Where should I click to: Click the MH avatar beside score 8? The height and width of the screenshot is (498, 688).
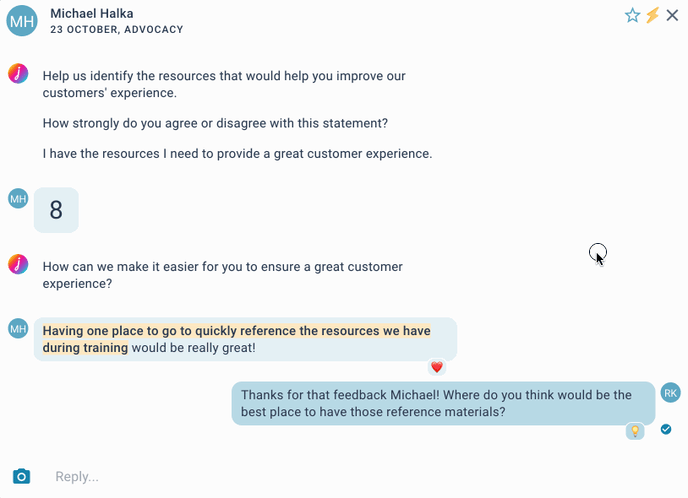18,199
